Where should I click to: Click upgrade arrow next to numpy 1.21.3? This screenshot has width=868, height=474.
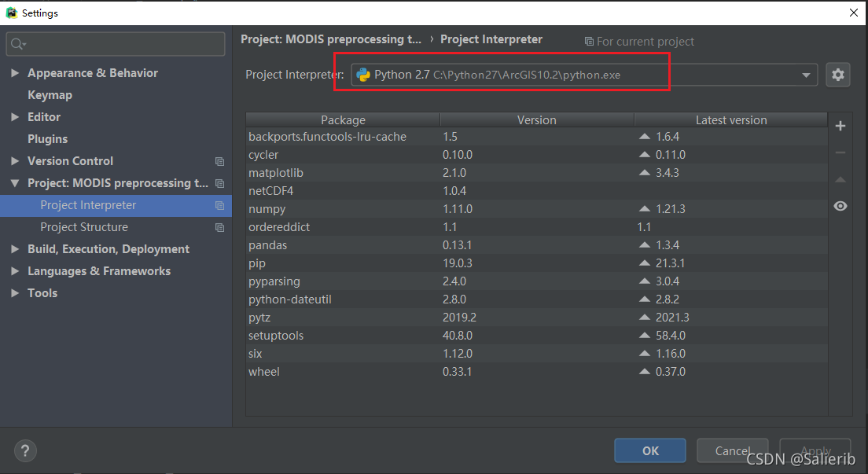point(645,209)
